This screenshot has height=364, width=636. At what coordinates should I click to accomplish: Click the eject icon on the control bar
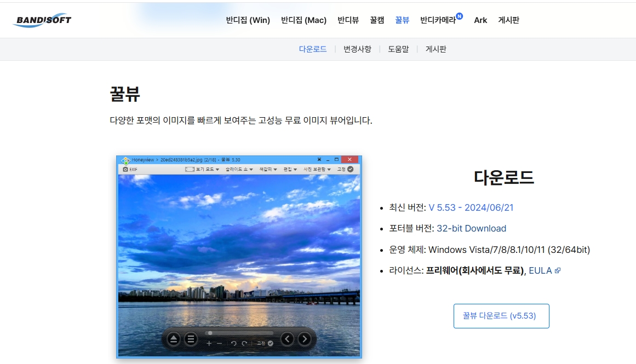pyautogui.click(x=174, y=338)
